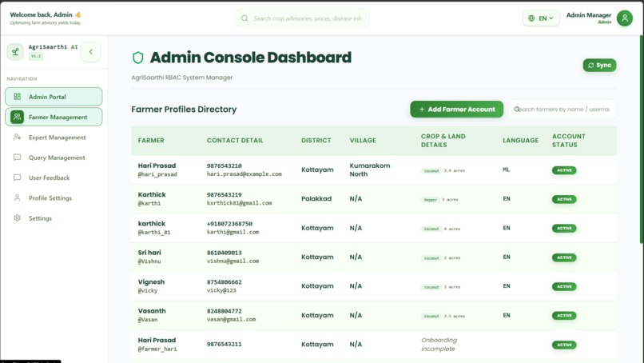Click email hari.prasad@example.com

(x=244, y=174)
